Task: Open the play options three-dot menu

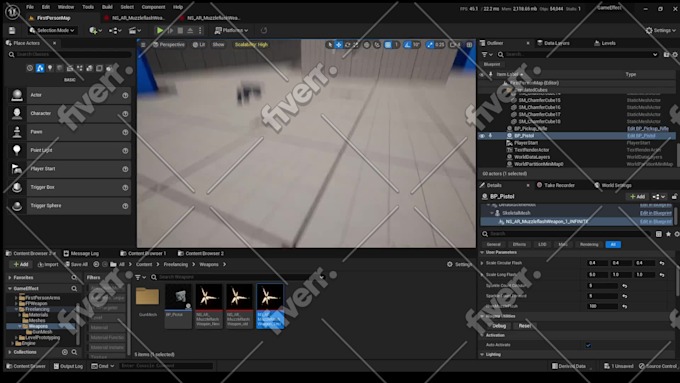Action: tap(200, 30)
